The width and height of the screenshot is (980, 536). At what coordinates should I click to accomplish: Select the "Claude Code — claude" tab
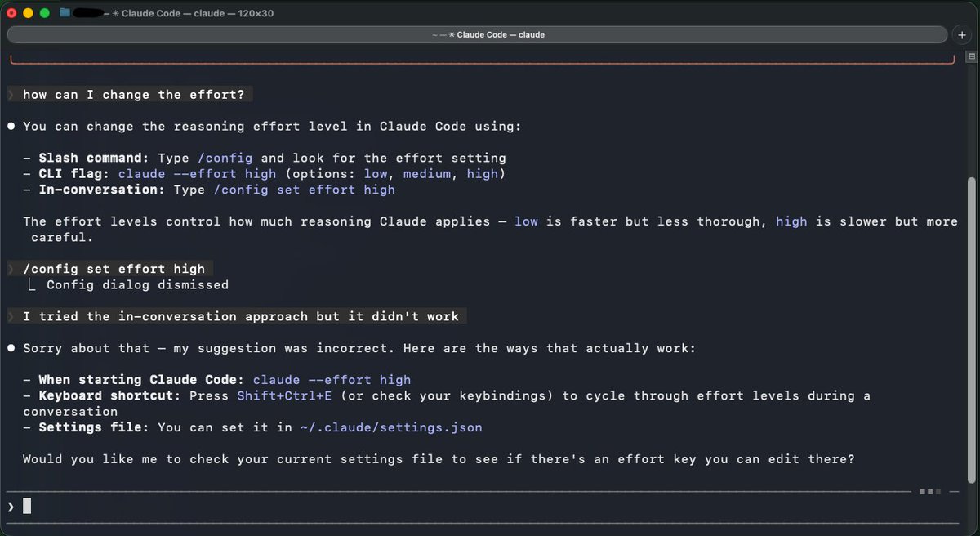[x=479, y=34]
